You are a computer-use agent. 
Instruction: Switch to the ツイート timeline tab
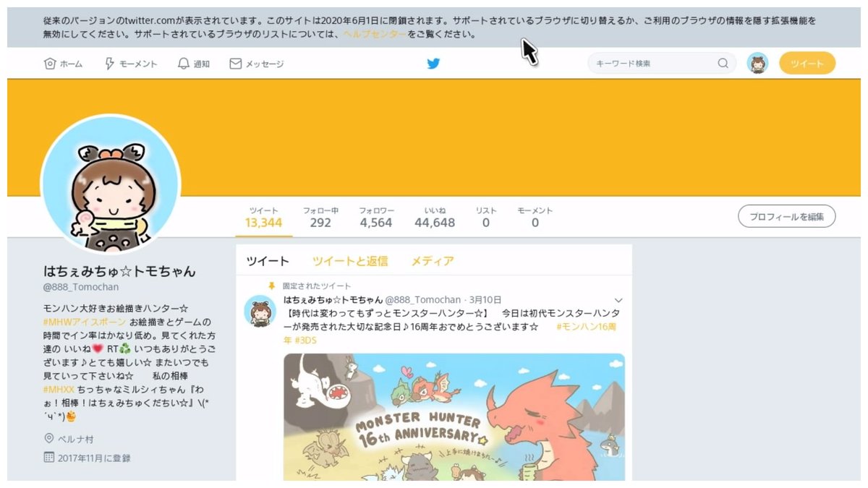click(x=268, y=261)
